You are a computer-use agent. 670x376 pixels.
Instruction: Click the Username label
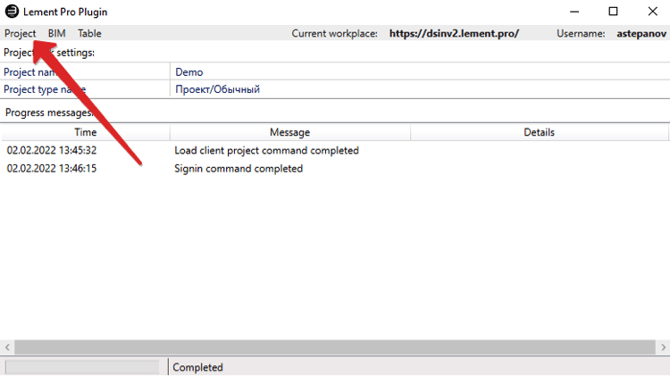click(x=581, y=33)
